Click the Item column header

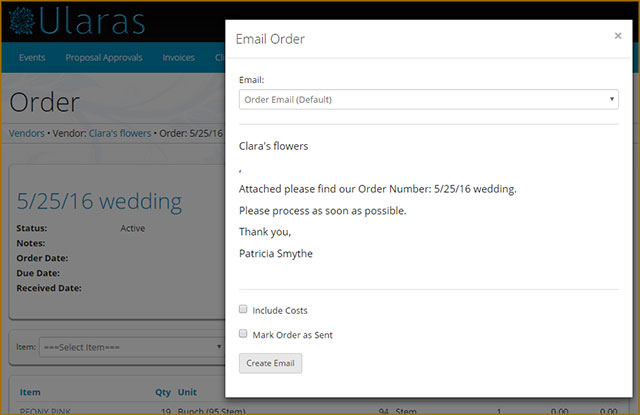point(30,392)
